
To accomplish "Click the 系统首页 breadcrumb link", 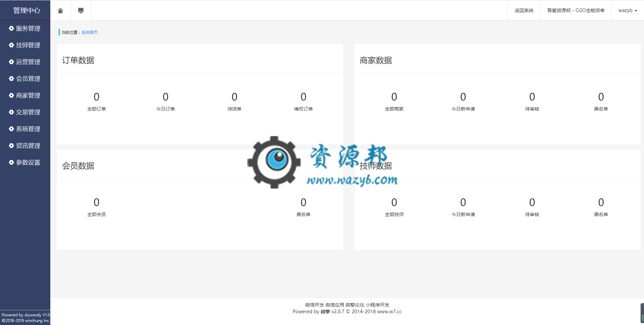I will click(x=90, y=32).
